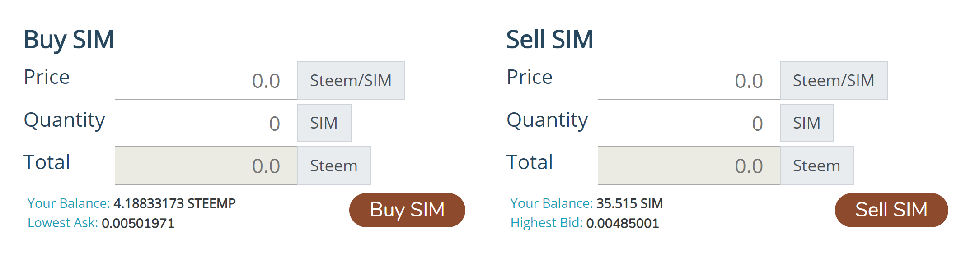980x253 pixels.
Task: Click the Steem/SIM unit label in Buy form
Action: pos(351,80)
